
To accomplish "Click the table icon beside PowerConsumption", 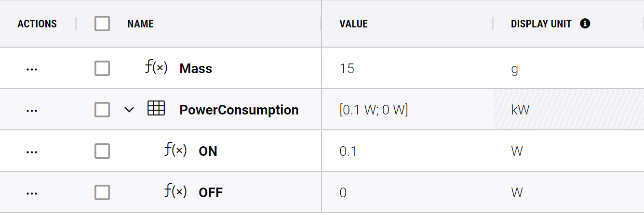I will (x=156, y=109).
